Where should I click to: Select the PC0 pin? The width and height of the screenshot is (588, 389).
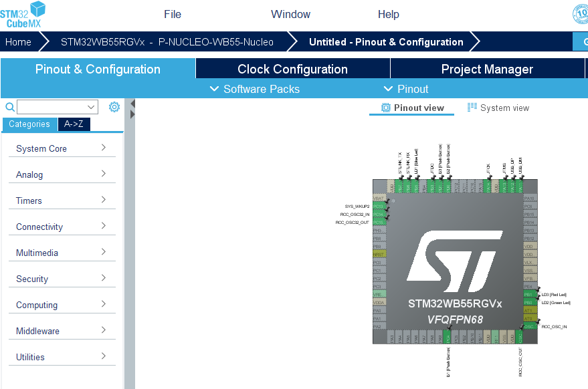[x=379, y=262]
